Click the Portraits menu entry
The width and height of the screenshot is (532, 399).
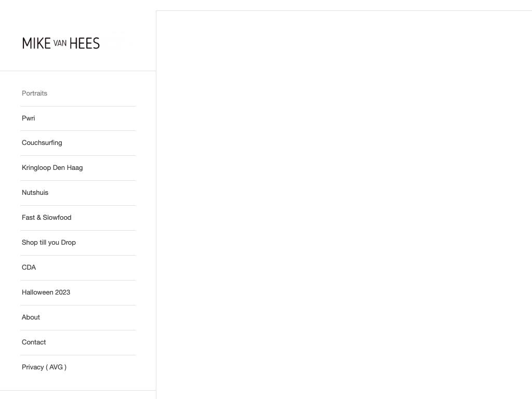pos(34,94)
